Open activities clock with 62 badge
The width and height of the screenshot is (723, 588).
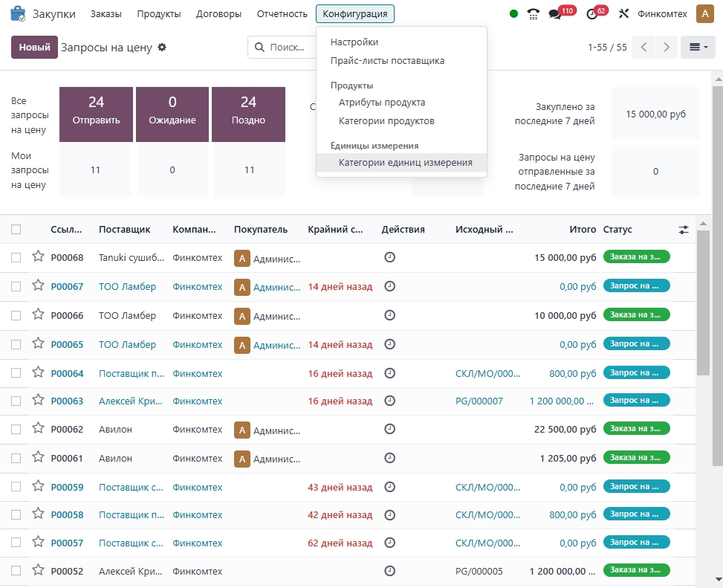click(591, 14)
